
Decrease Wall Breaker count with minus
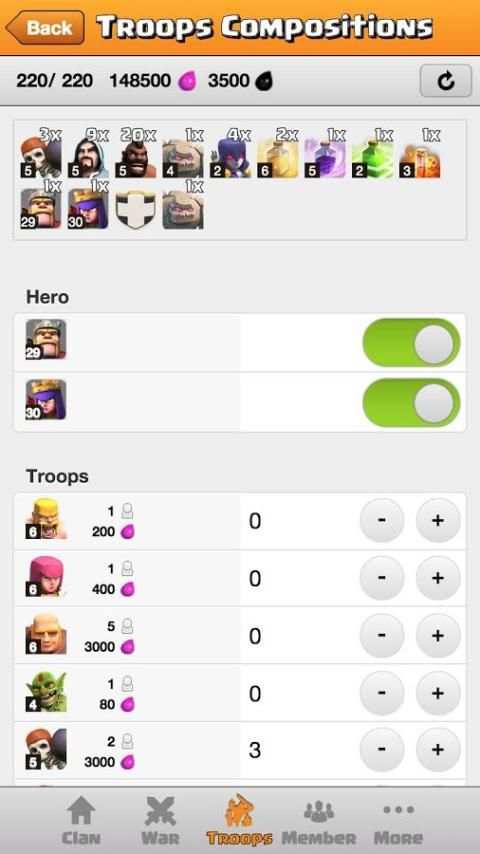[x=382, y=750]
